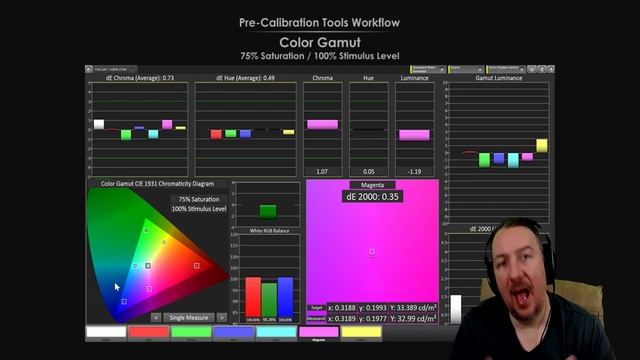Click the green bar in White RGB Balance
Viewport: 640px width, 360px height.
[x=269, y=302]
